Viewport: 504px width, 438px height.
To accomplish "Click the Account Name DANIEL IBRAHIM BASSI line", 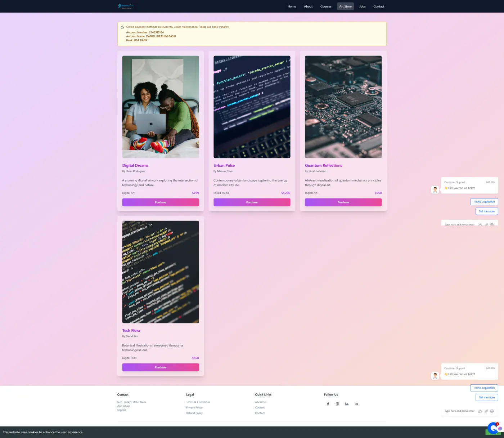I will click(x=151, y=36).
